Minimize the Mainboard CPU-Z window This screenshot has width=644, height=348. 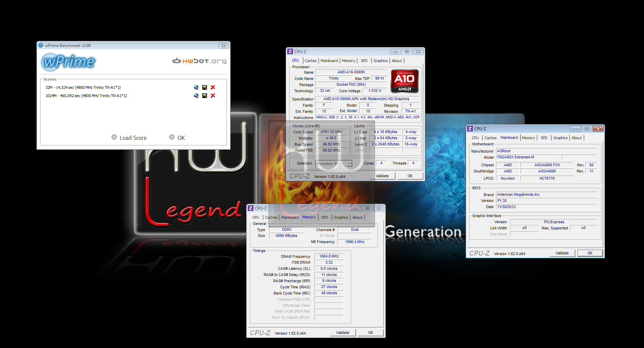coord(575,129)
